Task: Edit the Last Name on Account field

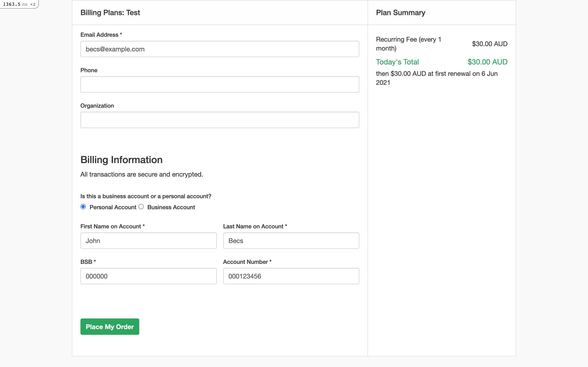Action: click(291, 241)
